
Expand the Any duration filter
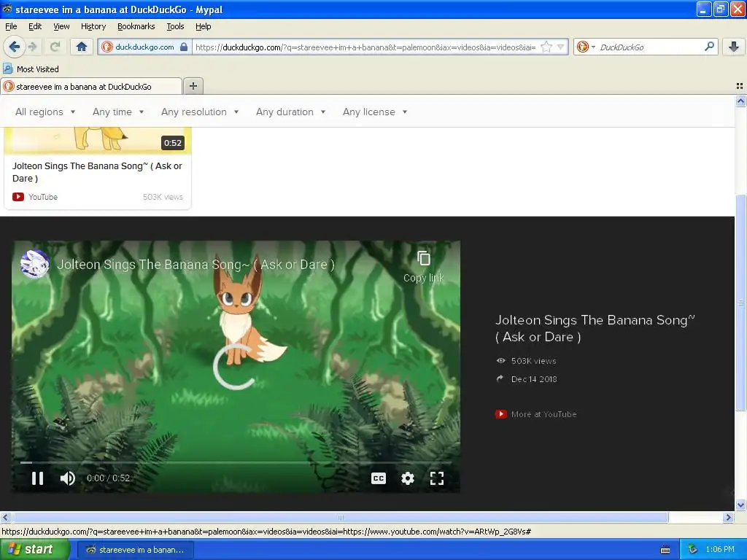pos(290,112)
